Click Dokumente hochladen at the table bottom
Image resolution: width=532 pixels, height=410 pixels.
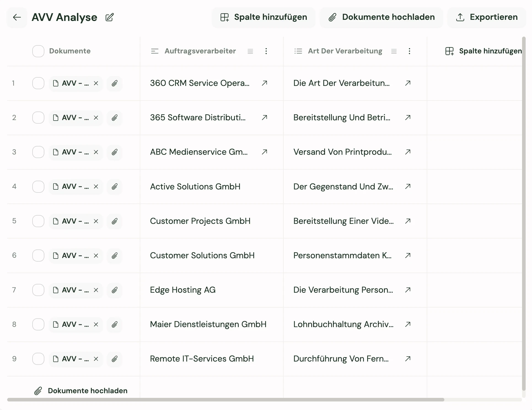click(81, 390)
